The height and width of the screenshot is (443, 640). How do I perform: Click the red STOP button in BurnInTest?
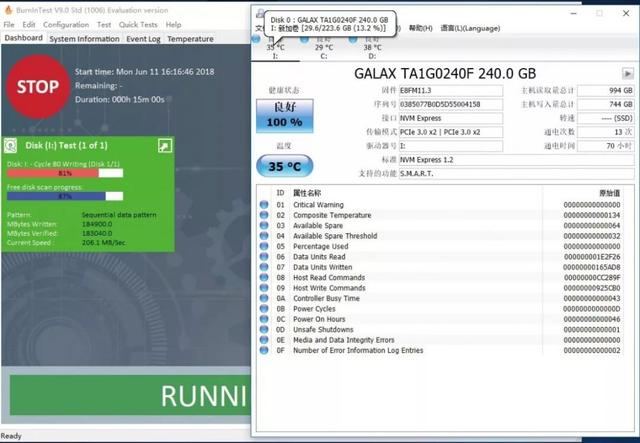coord(38,87)
